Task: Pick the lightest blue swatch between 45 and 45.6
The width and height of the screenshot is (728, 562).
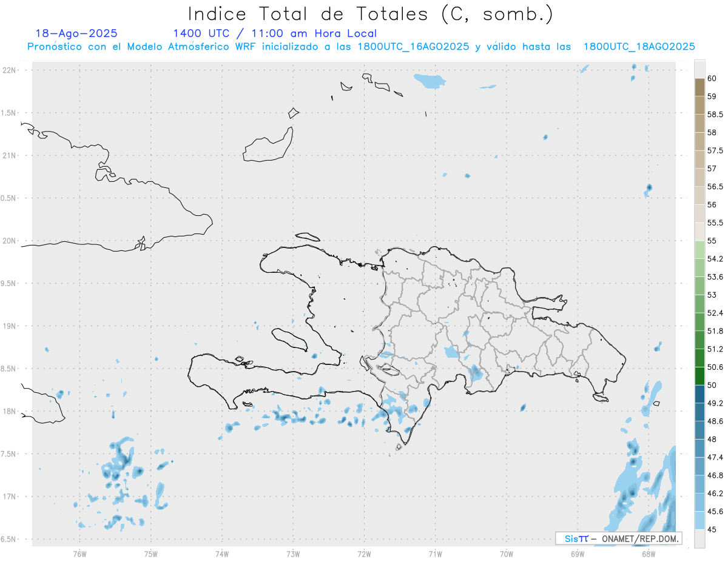Action: coord(699,520)
